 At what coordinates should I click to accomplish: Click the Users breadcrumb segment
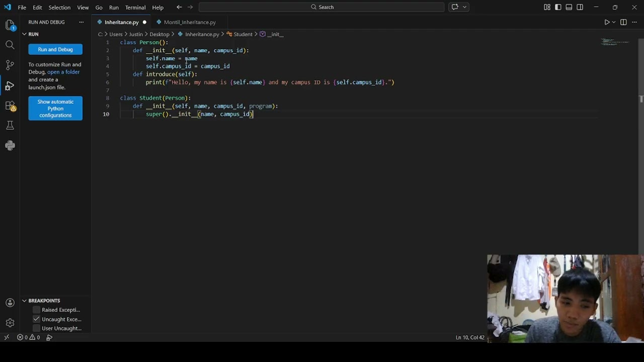pyautogui.click(x=116, y=34)
